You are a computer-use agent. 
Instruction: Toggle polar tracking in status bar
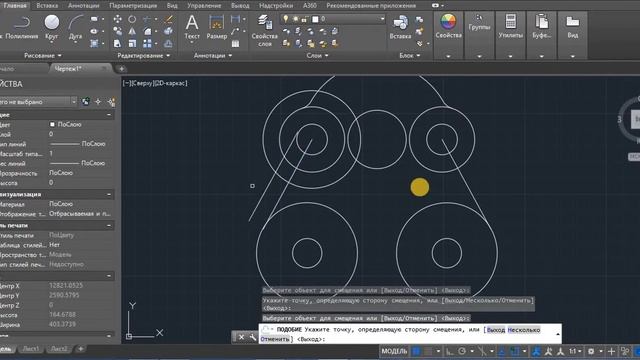click(462, 351)
